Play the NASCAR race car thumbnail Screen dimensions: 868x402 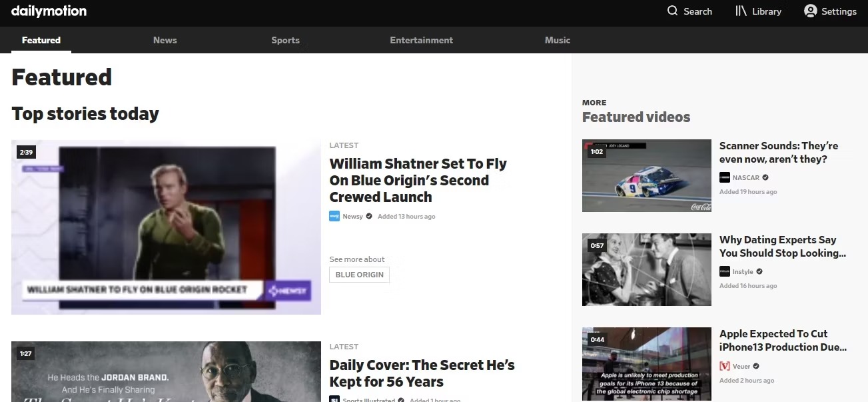tap(647, 175)
